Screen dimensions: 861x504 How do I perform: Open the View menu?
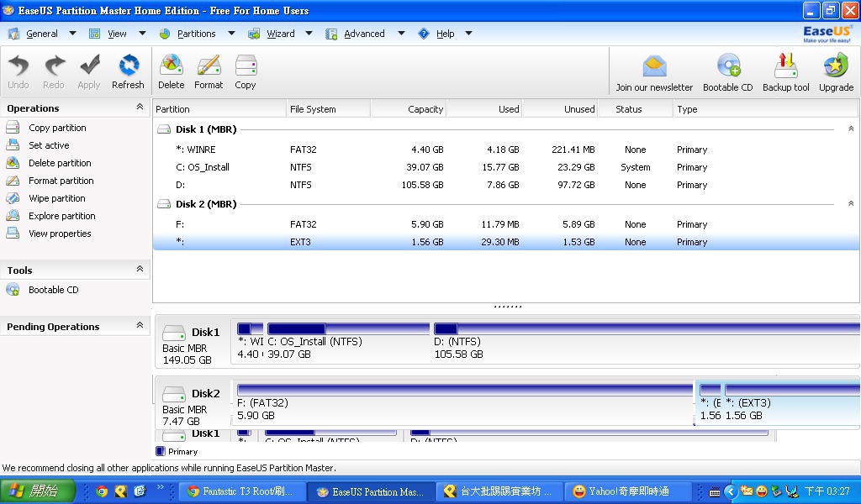point(117,34)
